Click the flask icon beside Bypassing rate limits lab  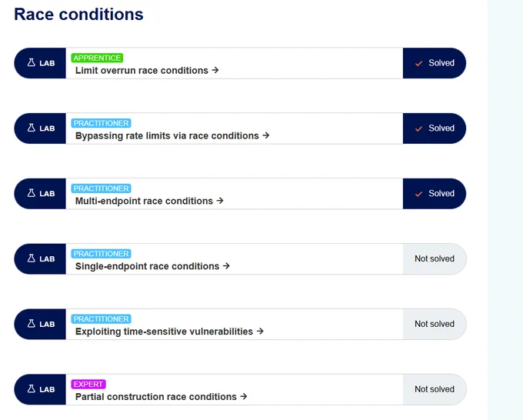[32, 128]
